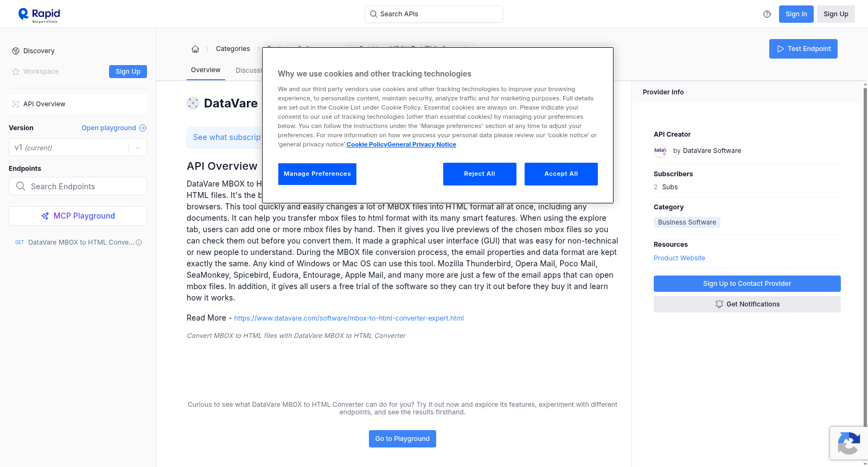Click the magnifier icon in Search Endpoints

(x=21, y=186)
